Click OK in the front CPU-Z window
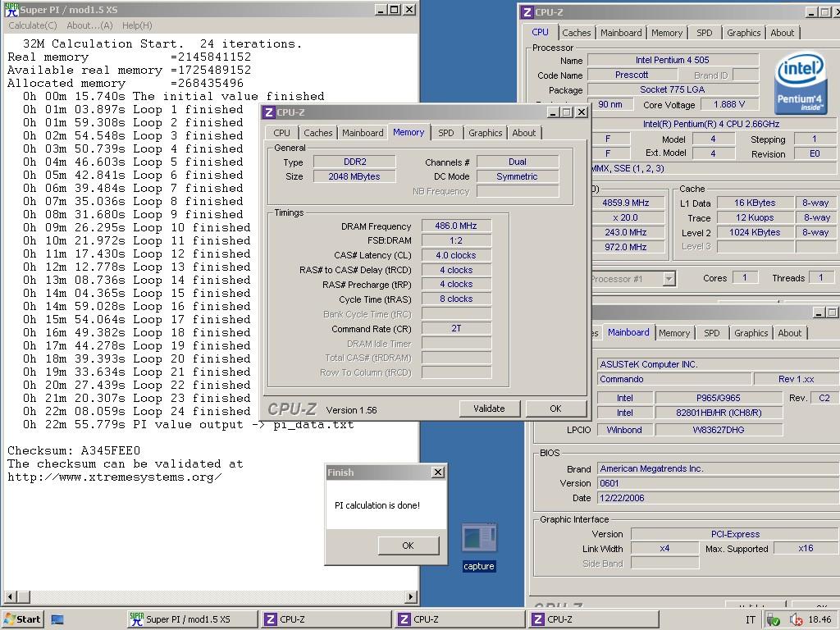Viewport: 840px width, 630px height. (555, 409)
